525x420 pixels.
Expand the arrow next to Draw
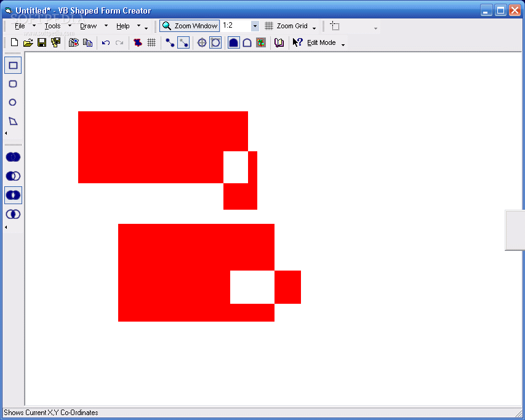106,26
